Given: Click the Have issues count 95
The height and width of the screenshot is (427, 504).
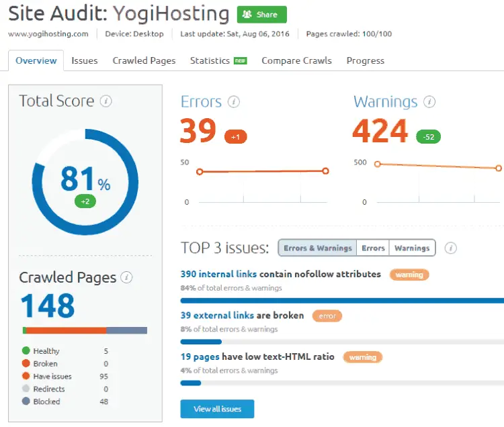Looking at the screenshot, I should tap(103, 376).
